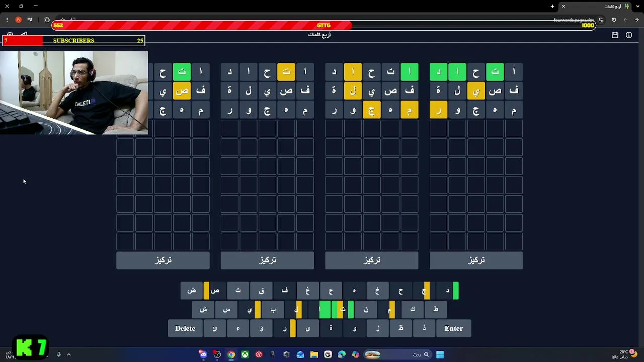Viewport: 644px width, 362px height.
Task: Tap the ؤ key on the keyboard
Action: click(261, 328)
